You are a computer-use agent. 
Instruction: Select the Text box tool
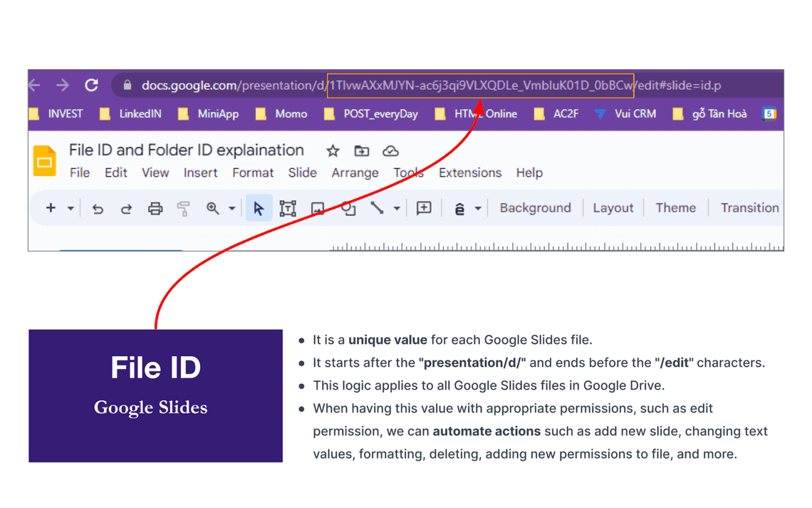pyautogui.click(x=288, y=207)
